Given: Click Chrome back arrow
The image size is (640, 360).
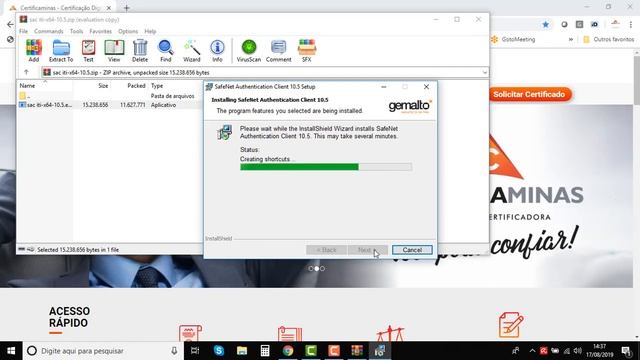Looking at the screenshot, I should pos(10,24).
